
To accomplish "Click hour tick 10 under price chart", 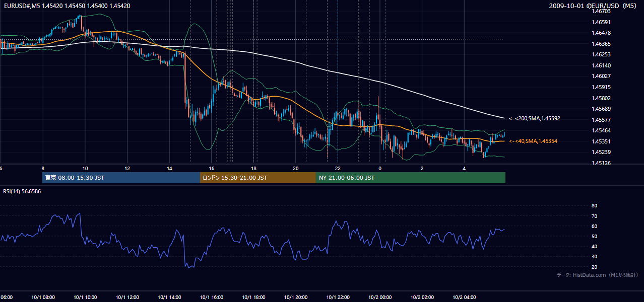I will tap(85, 168).
